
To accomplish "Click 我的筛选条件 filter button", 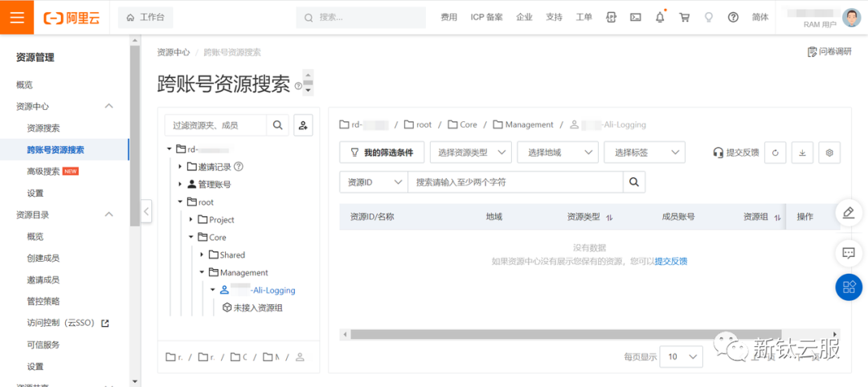I will 382,153.
